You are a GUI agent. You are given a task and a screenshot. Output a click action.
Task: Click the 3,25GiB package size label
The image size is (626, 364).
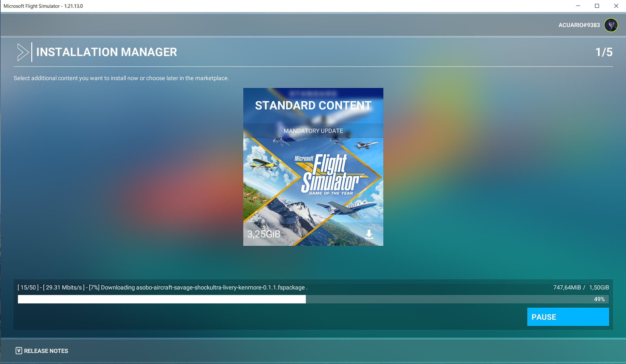point(264,234)
